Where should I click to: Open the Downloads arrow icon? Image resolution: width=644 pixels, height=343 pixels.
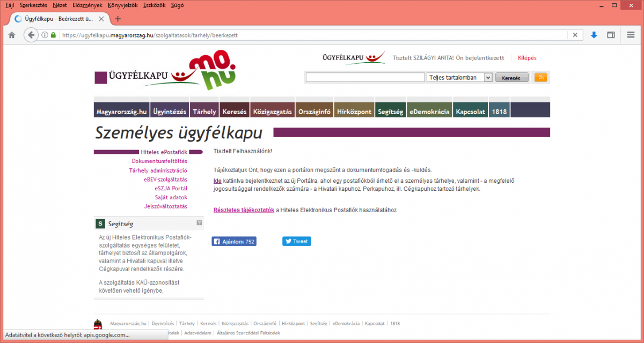[594, 35]
